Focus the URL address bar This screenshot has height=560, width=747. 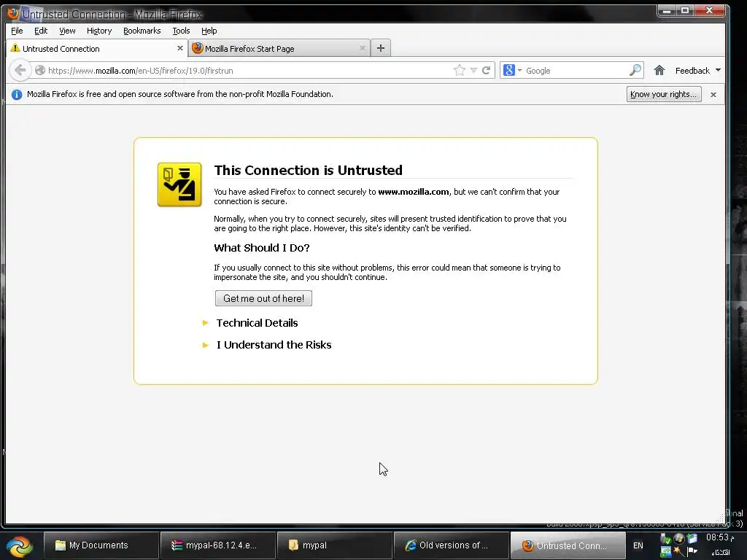248,71
